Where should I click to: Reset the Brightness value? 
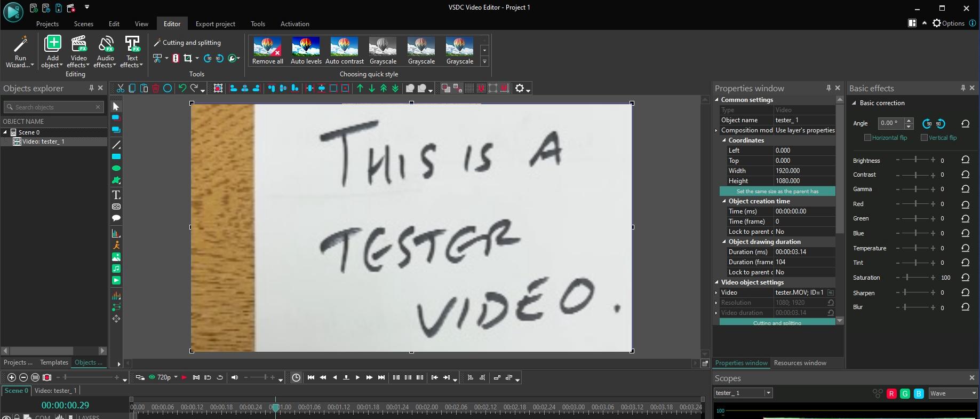pyautogui.click(x=965, y=160)
